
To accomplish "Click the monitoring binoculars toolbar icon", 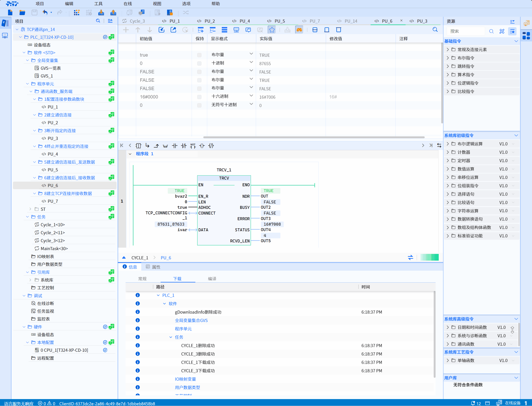I will [x=299, y=30].
